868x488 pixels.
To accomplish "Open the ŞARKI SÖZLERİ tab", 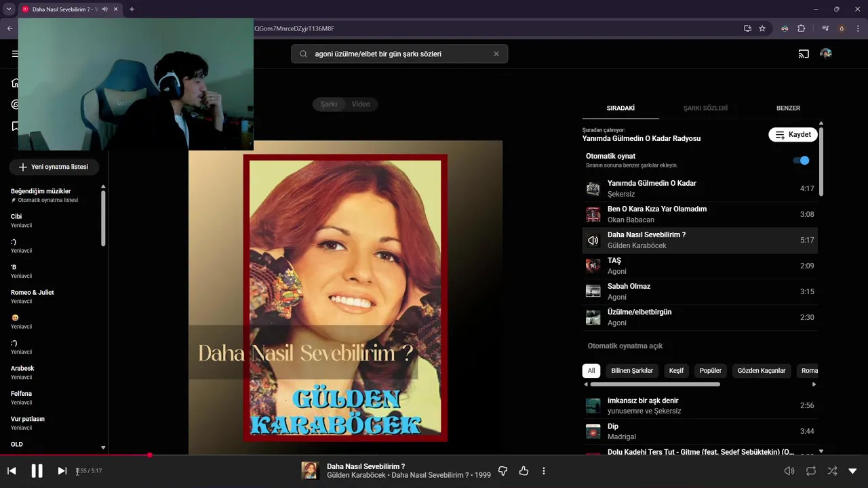I will (705, 108).
